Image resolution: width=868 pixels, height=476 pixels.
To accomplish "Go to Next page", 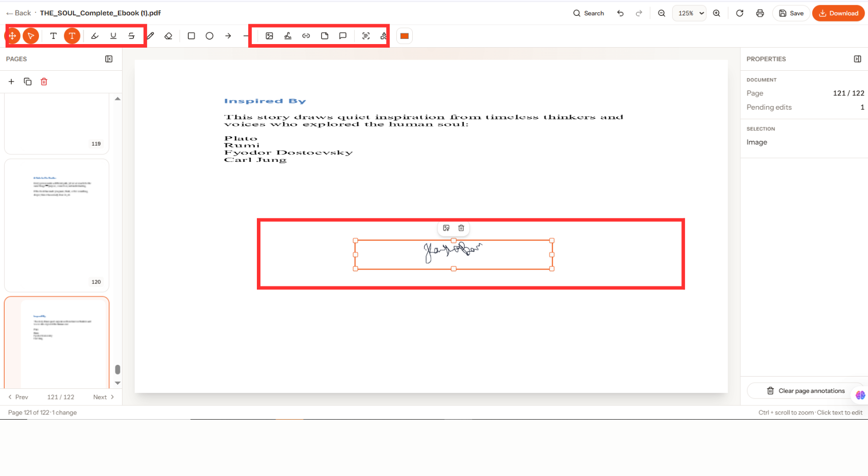I will pyautogui.click(x=104, y=397).
